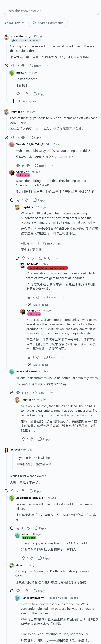Collapse Powerful-Parsnip's reply thread
101x644 pixels.
12,393
